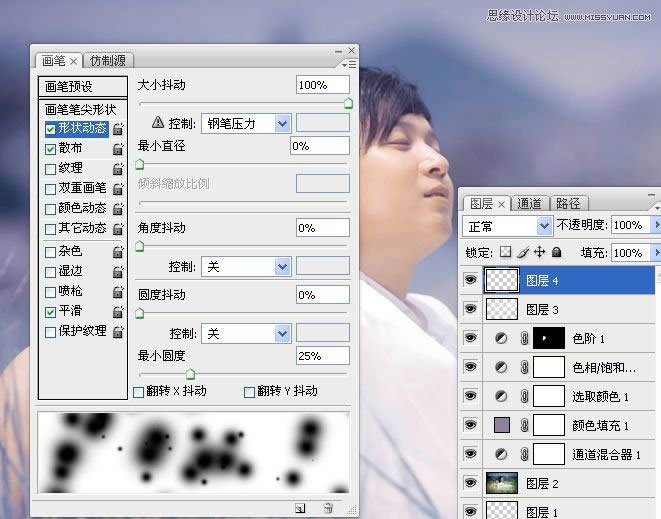Uncheck the 平滑 option
Viewport: 661px width, 519px height.
tap(51, 311)
